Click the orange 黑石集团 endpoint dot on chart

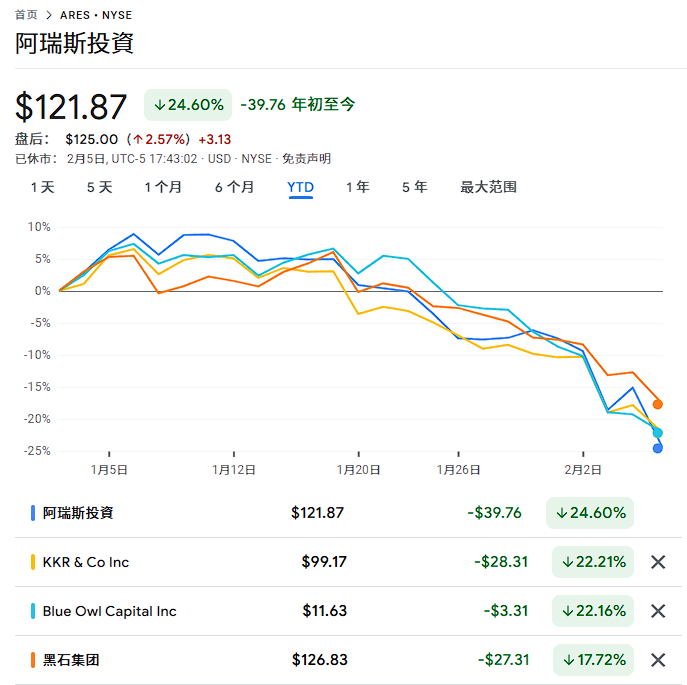click(658, 404)
